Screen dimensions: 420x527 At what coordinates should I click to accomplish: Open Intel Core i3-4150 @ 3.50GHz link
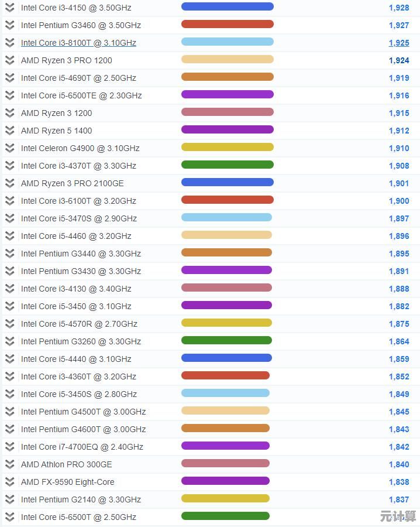coord(76,8)
